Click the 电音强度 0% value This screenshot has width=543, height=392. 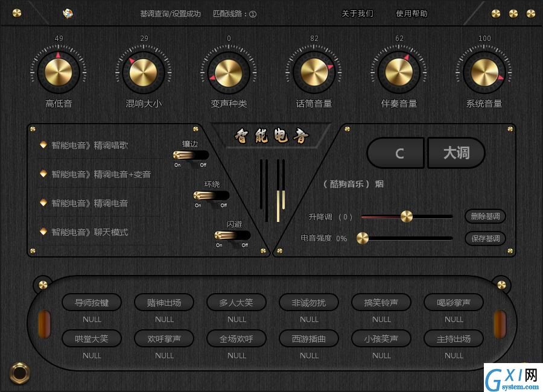(341, 239)
